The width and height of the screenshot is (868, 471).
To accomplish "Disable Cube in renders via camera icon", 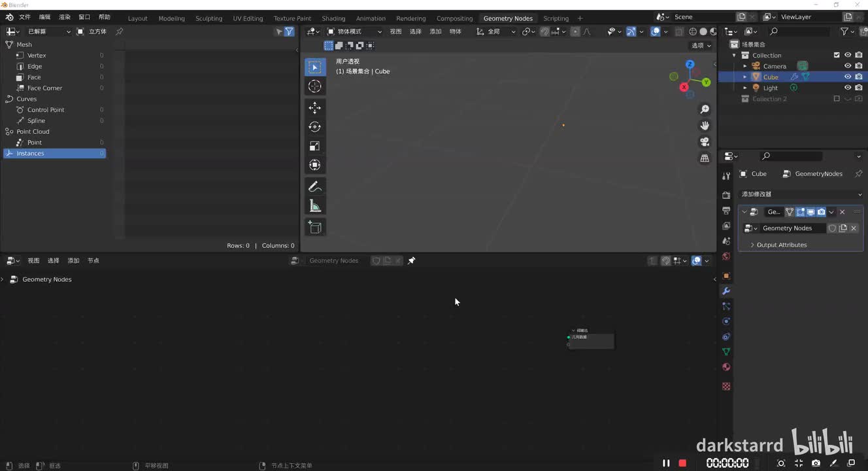I will (859, 77).
